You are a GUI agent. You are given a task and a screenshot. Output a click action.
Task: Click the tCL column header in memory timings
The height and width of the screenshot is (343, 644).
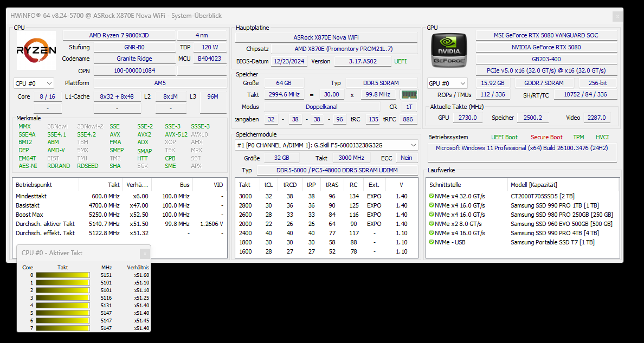[269, 185]
